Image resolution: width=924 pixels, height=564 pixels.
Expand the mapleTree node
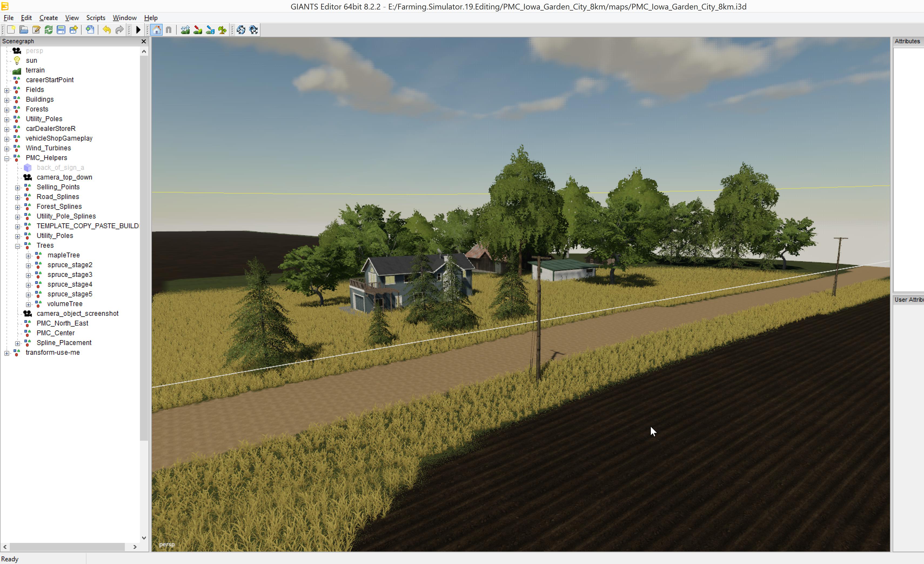pos(28,256)
